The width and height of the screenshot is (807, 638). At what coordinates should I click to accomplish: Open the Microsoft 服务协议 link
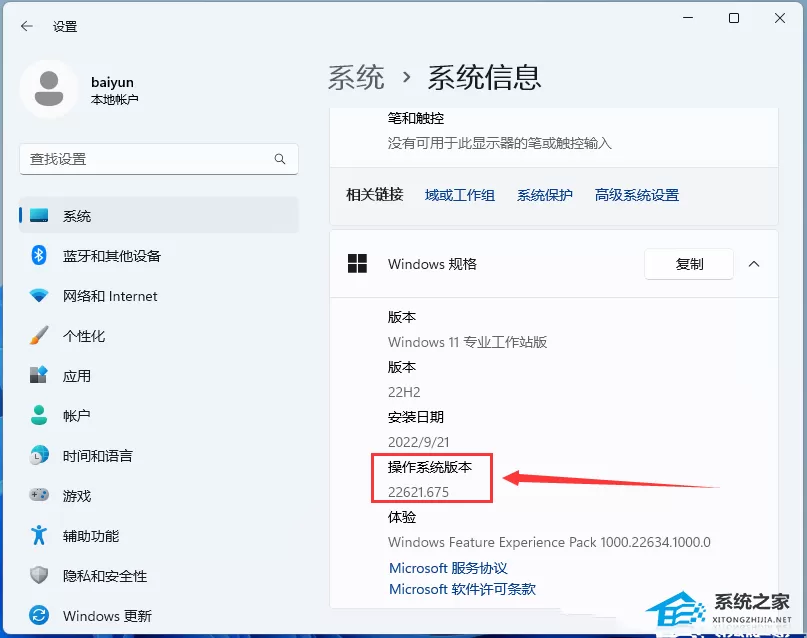(448, 568)
